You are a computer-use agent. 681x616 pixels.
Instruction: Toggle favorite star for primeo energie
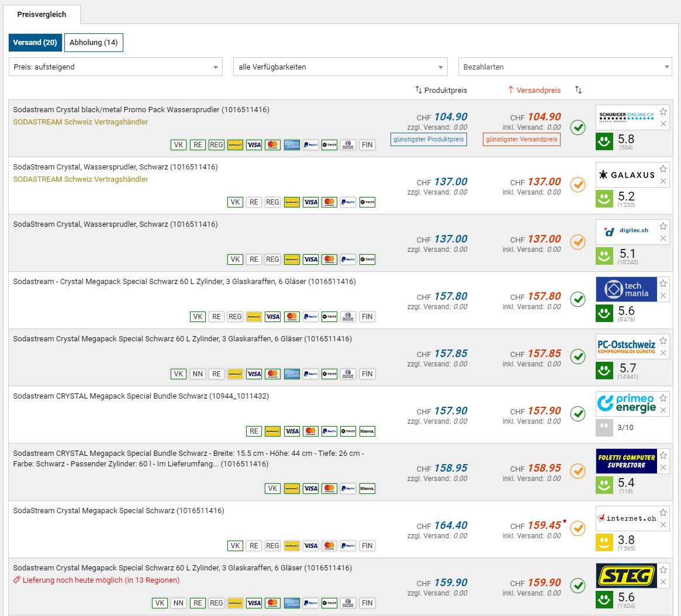click(x=663, y=398)
